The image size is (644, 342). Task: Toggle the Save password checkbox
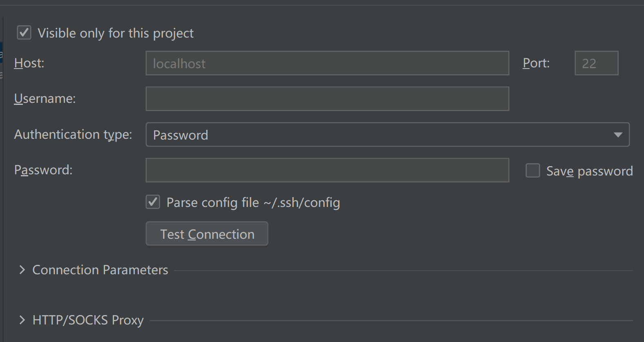coord(532,171)
